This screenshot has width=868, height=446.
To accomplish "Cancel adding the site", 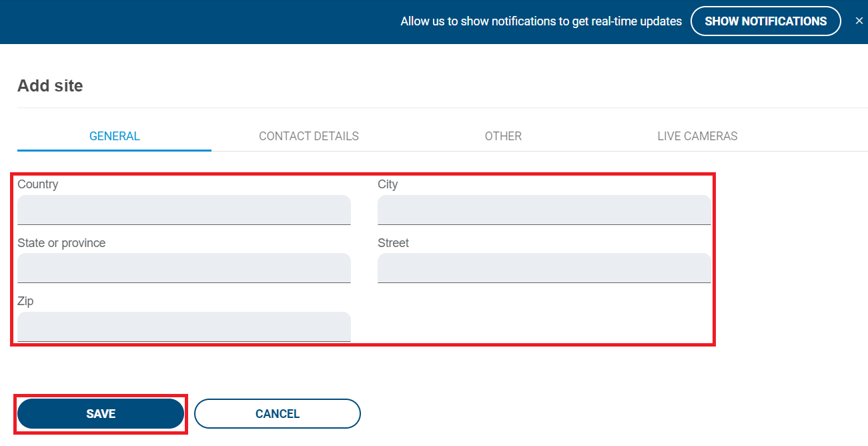I will point(278,414).
